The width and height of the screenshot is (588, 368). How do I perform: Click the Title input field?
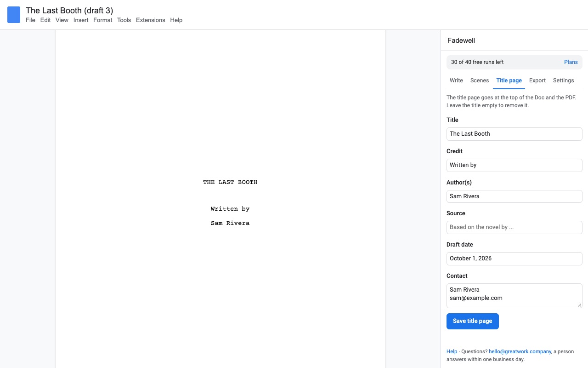tap(514, 134)
